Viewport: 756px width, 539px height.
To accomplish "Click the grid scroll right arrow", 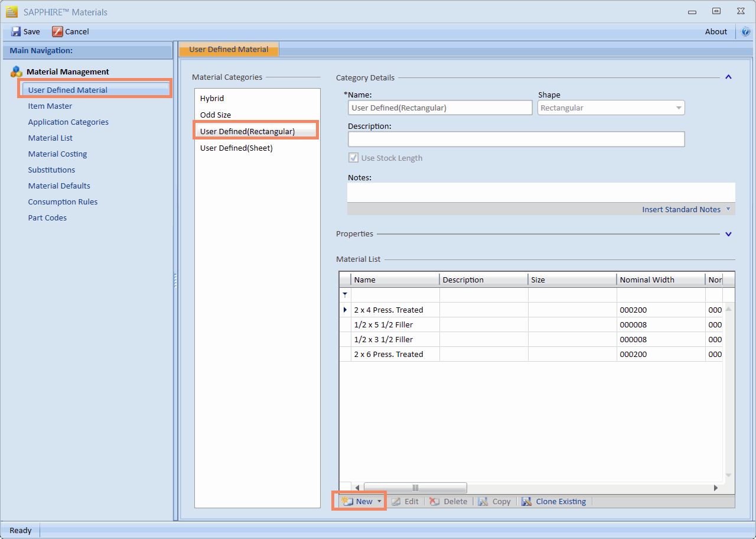I will click(716, 488).
